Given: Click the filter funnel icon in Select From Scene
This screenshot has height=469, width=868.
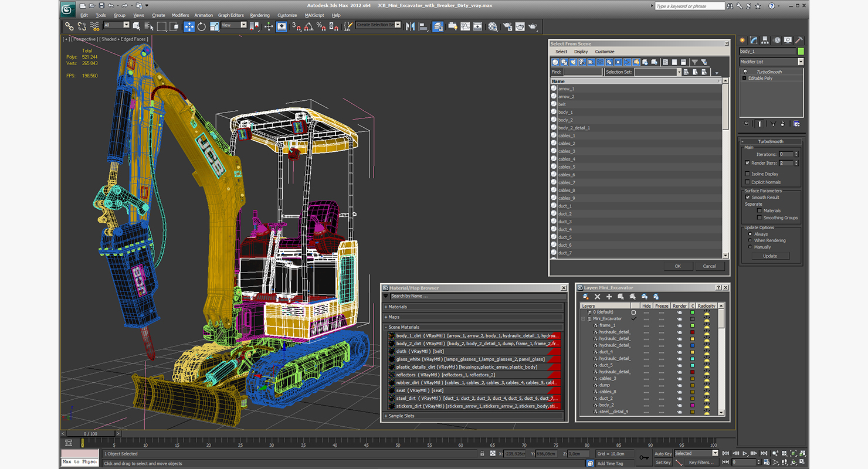Looking at the screenshot, I should (694, 62).
